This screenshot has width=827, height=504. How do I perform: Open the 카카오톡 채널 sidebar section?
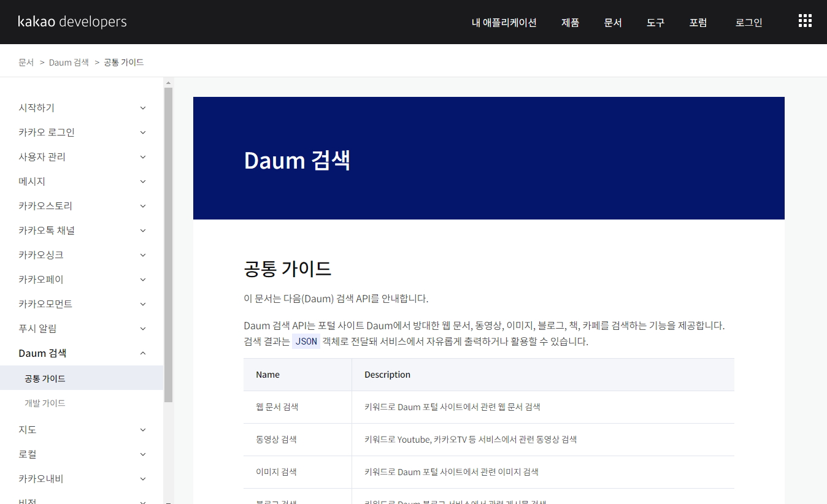(47, 231)
